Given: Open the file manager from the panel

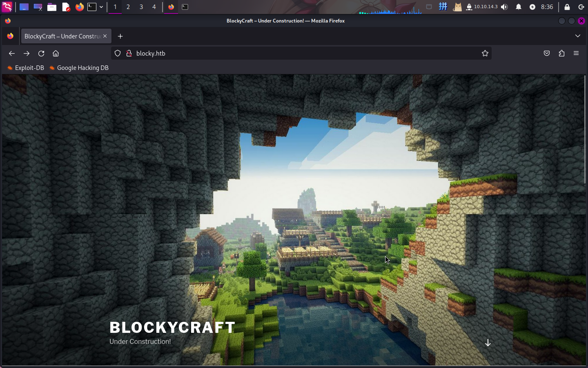Looking at the screenshot, I should point(52,7).
